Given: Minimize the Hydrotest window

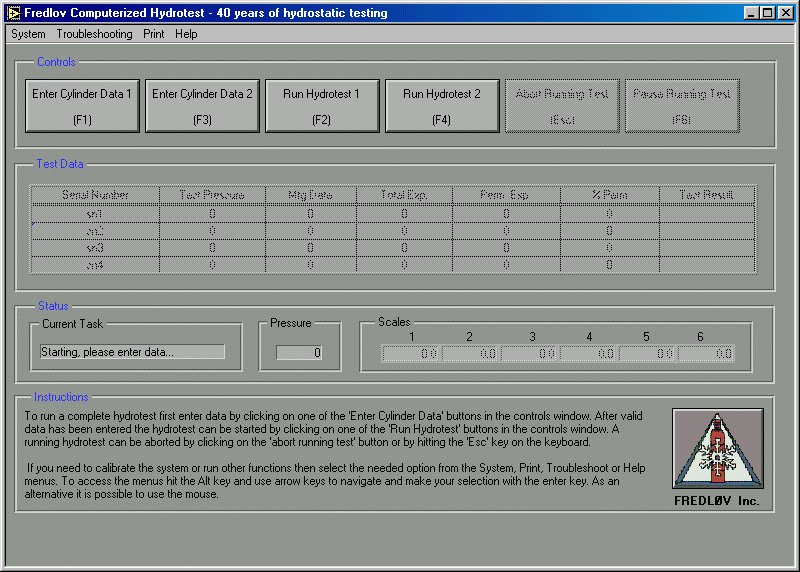Looking at the screenshot, I should 751,13.
